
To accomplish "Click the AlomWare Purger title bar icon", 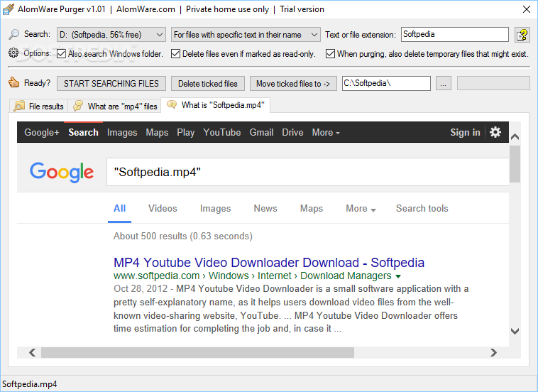I will (9, 9).
